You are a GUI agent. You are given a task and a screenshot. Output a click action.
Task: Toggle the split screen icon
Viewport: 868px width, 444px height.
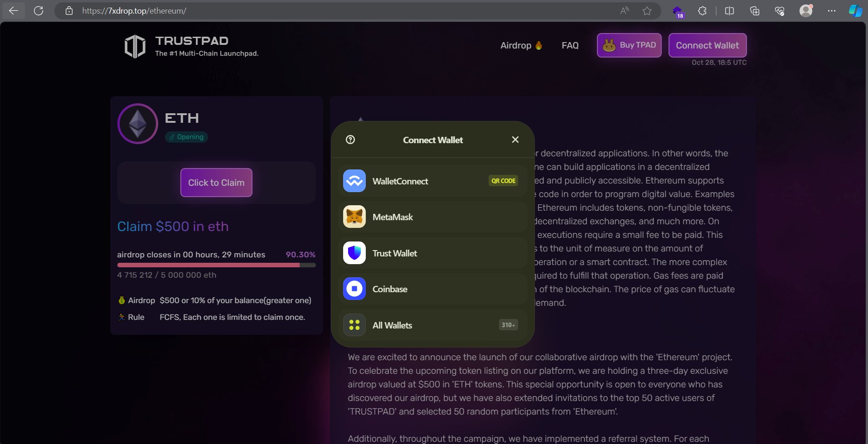pyautogui.click(x=729, y=10)
